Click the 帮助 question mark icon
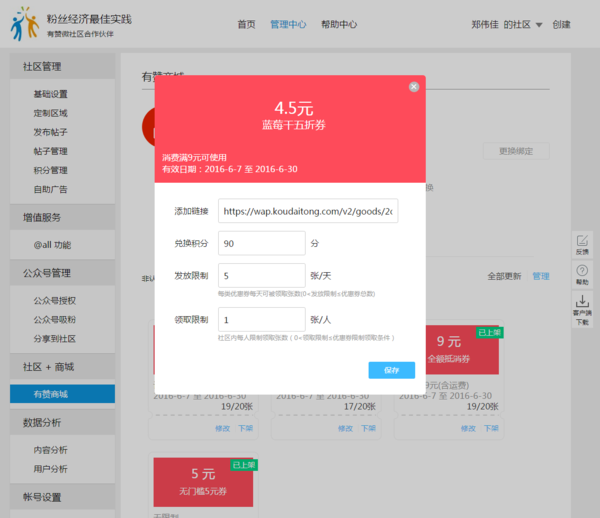 [582, 275]
